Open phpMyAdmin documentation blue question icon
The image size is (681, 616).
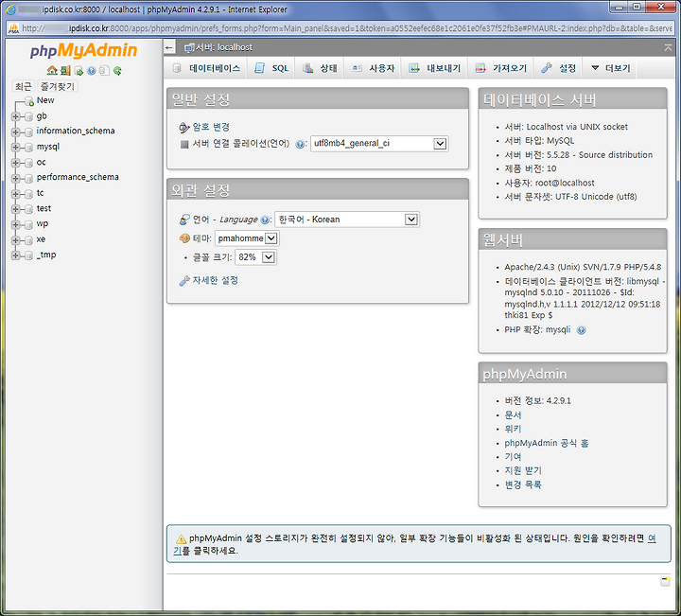click(x=91, y=70)
